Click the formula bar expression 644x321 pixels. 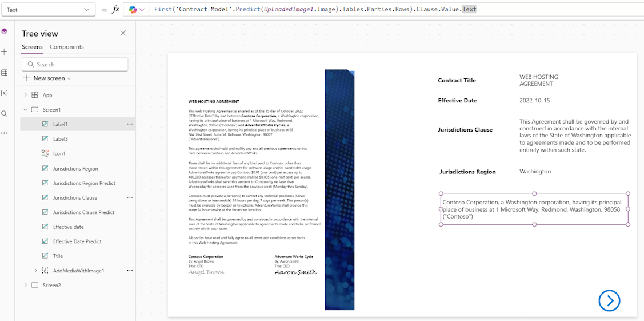pyautogui.click(x=315, y=9)
